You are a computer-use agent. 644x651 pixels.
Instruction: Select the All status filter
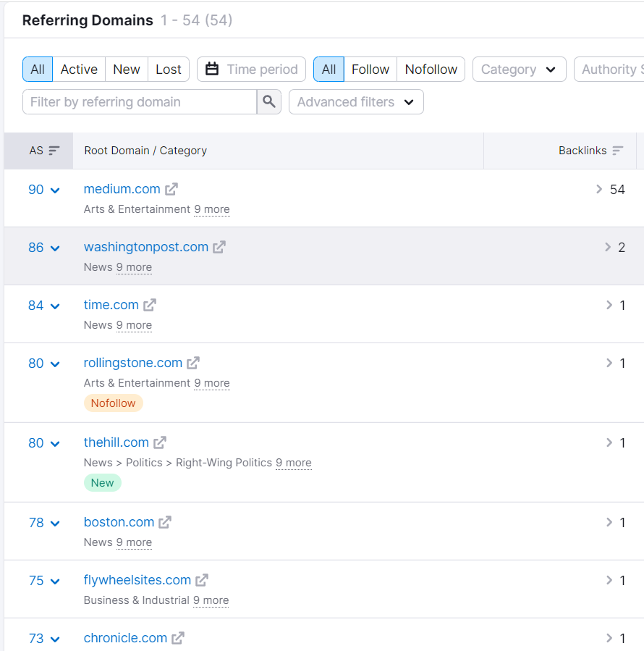click(x=38, y=69)
